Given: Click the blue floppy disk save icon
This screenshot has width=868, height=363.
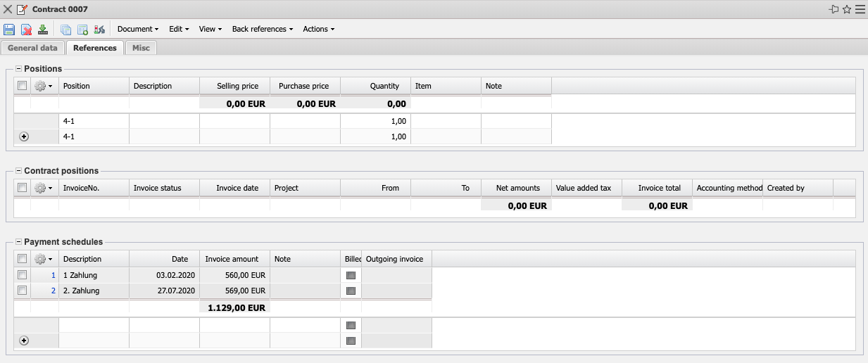Looking at the screenshot, I should pyautogui.click(x=9, y=30).
